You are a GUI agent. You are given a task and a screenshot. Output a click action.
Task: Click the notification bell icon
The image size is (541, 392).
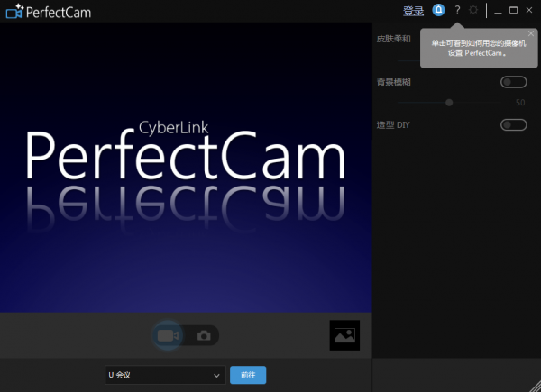(439, 11)
